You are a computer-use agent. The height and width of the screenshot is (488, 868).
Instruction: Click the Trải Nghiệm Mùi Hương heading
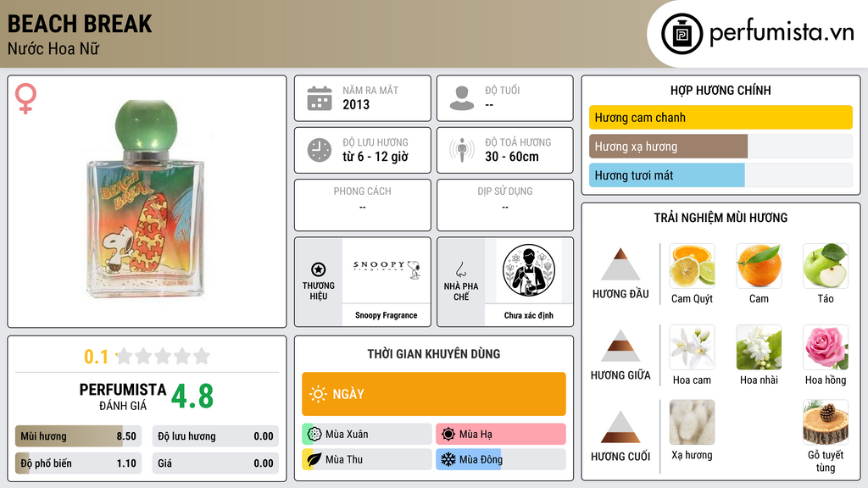(x=721, y=218)
